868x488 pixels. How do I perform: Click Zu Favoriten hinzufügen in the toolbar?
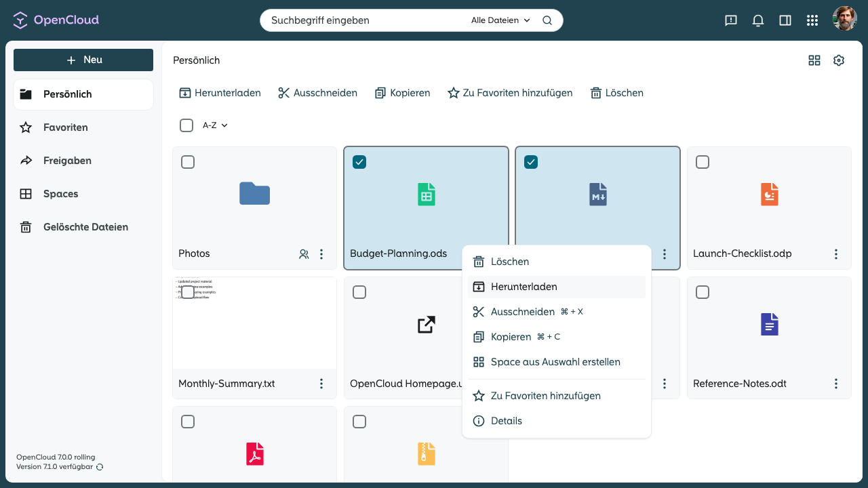510,93
